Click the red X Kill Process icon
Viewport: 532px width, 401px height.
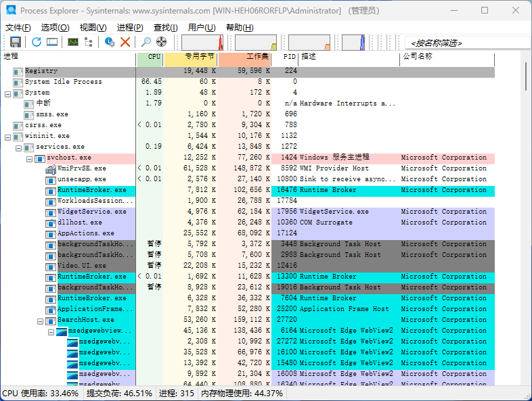pos(125,42)
